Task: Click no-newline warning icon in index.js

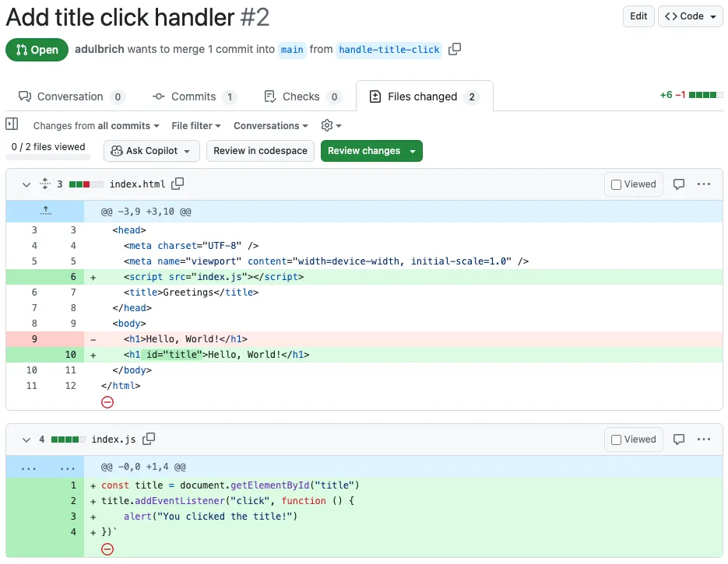Action: 107,549
